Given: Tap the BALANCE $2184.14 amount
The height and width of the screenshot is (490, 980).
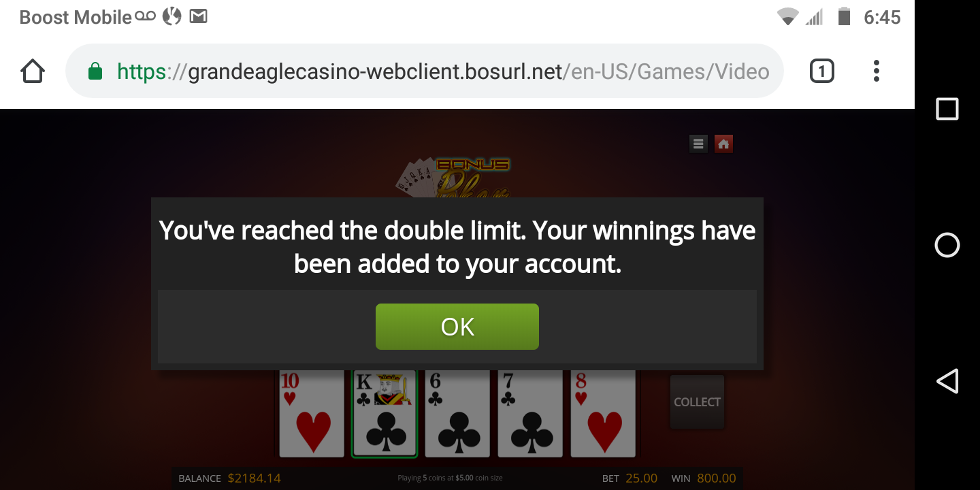Looking at the screenshot, I should (254, 478).
